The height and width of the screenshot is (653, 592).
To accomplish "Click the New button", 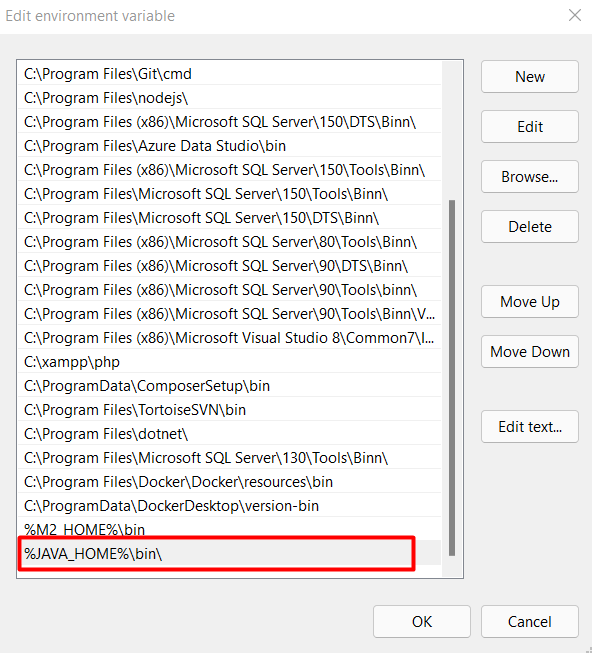I will (x=530, y=77).
